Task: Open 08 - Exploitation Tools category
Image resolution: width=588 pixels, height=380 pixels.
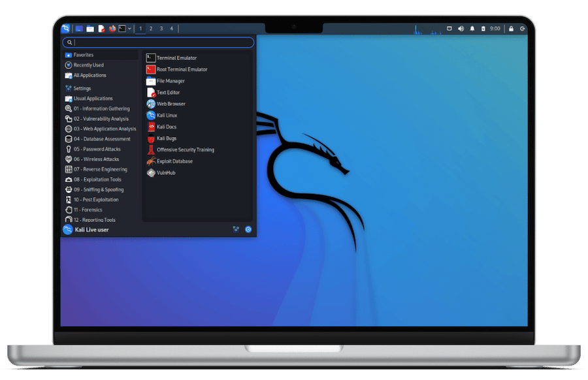Action: click(x=101, y=180)
